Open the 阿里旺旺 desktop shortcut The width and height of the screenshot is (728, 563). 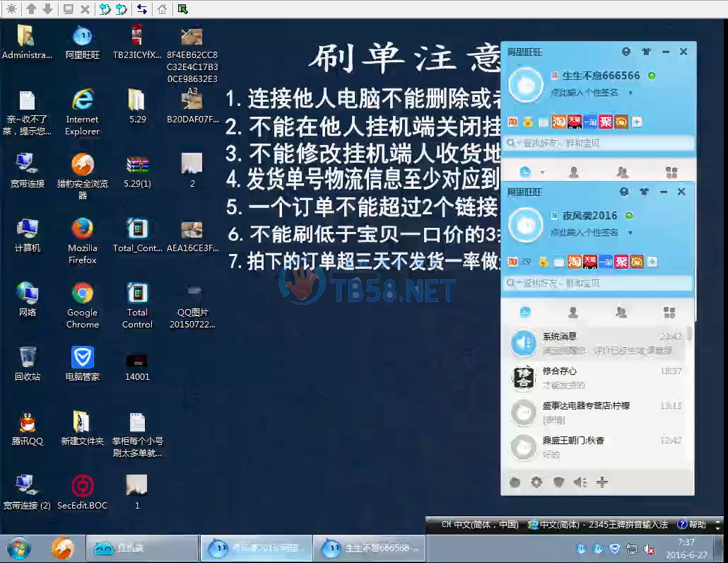tap(83, 42)
